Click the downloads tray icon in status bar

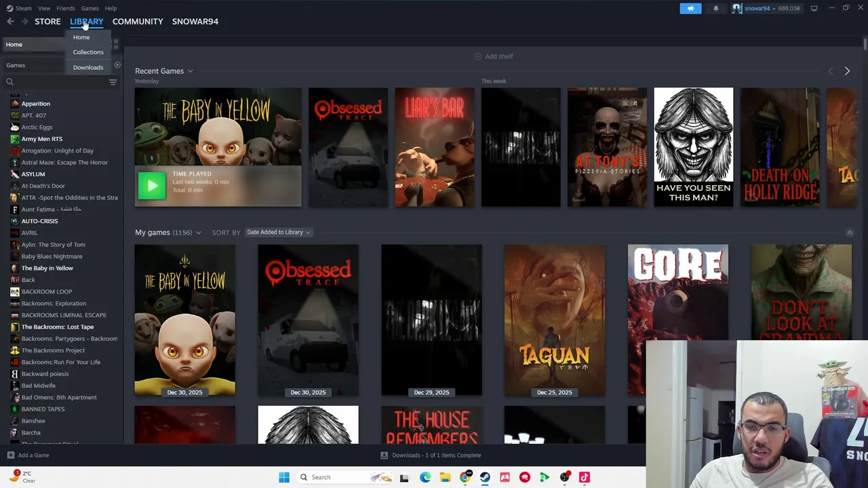coord(384,455)
